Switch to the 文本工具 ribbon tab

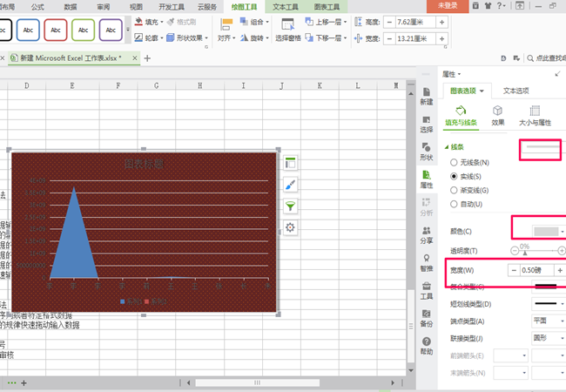pos(285,7)
